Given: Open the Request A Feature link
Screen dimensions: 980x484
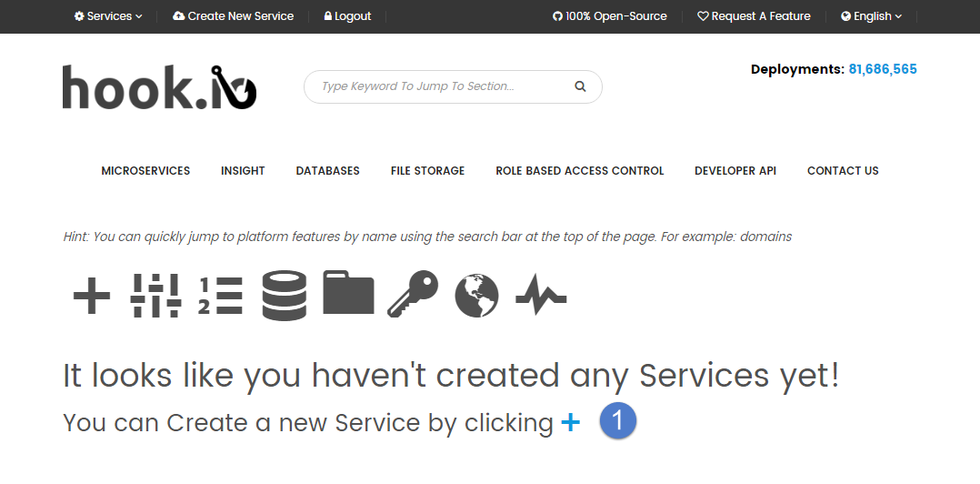Looking at the screenshot, I should tap(754, 16).
